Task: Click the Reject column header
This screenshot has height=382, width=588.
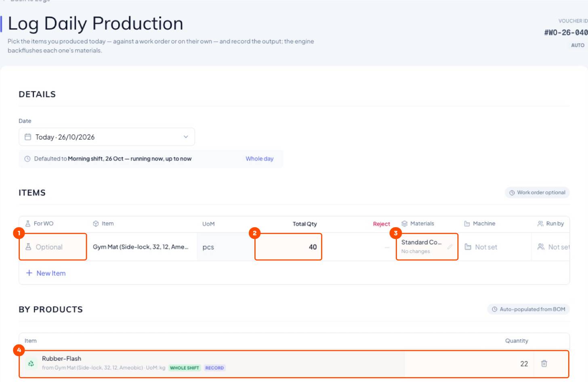Action: tap(382, 224)
